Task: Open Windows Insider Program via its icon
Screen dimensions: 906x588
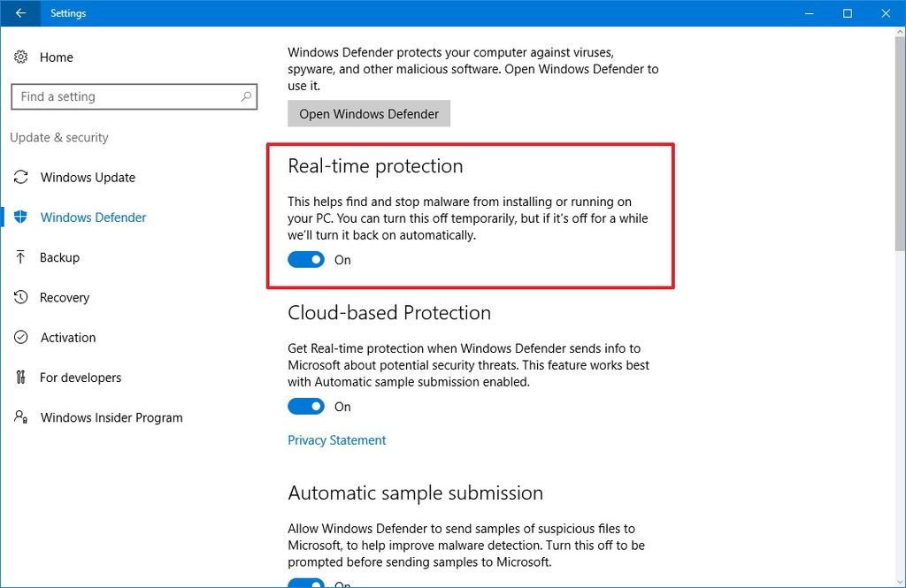Action: click(20, 417)
